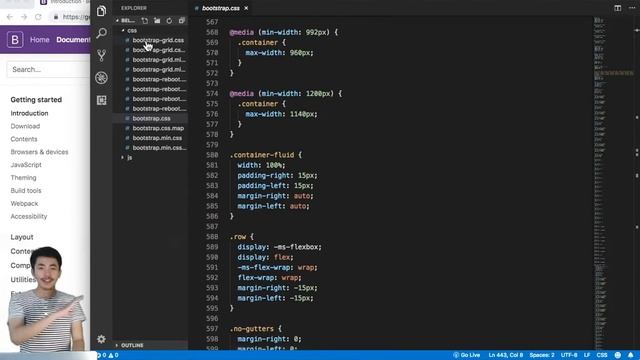The image size is (640, 360).
Task: Click the New Folder icon in Explorer
Action: (157, 20)
